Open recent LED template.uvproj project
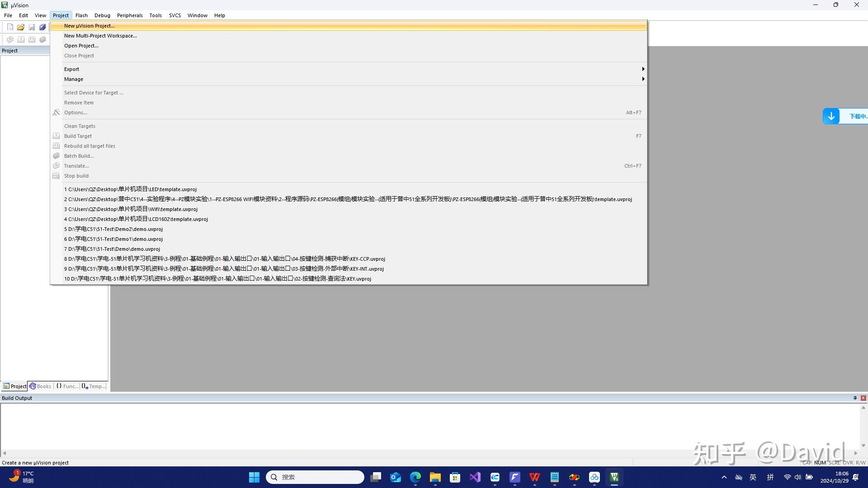 tap(130, 189)
